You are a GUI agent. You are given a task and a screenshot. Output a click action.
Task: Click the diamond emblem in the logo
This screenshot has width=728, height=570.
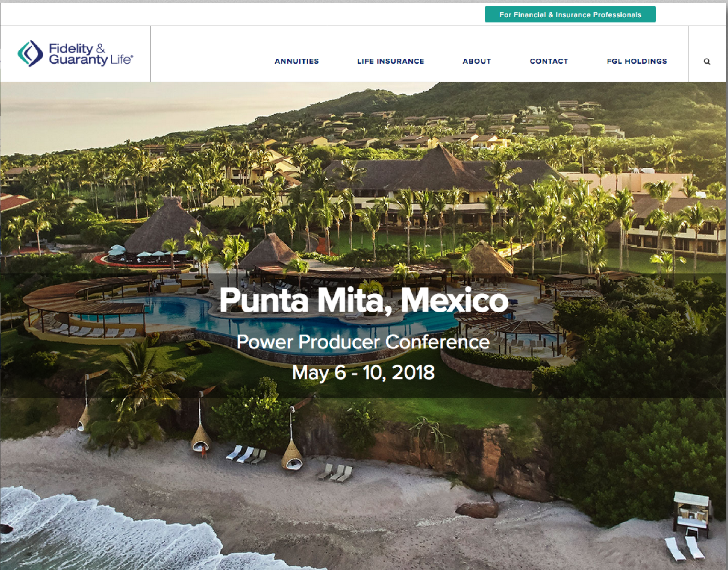tap(31, 53)
